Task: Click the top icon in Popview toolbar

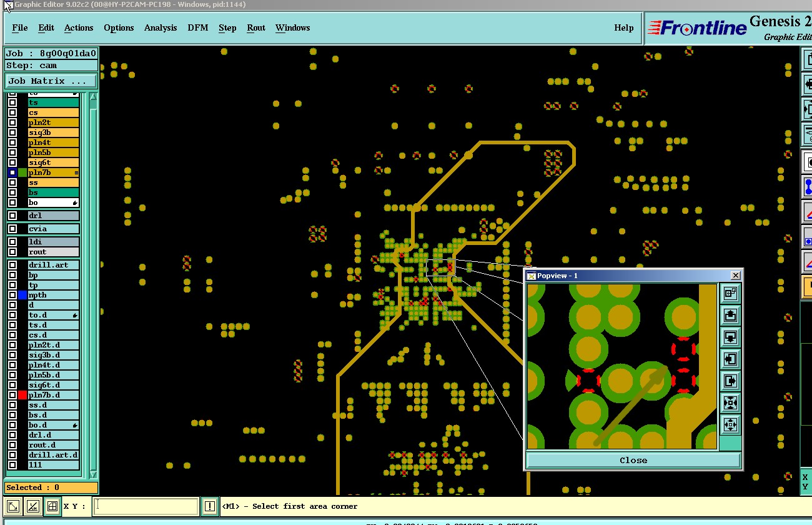Action: (x=730, y=293)
